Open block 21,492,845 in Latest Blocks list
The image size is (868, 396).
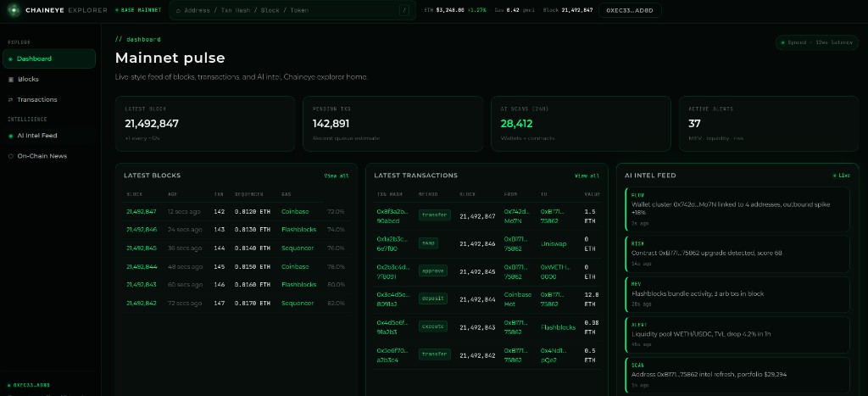click(x=142, y=248)
